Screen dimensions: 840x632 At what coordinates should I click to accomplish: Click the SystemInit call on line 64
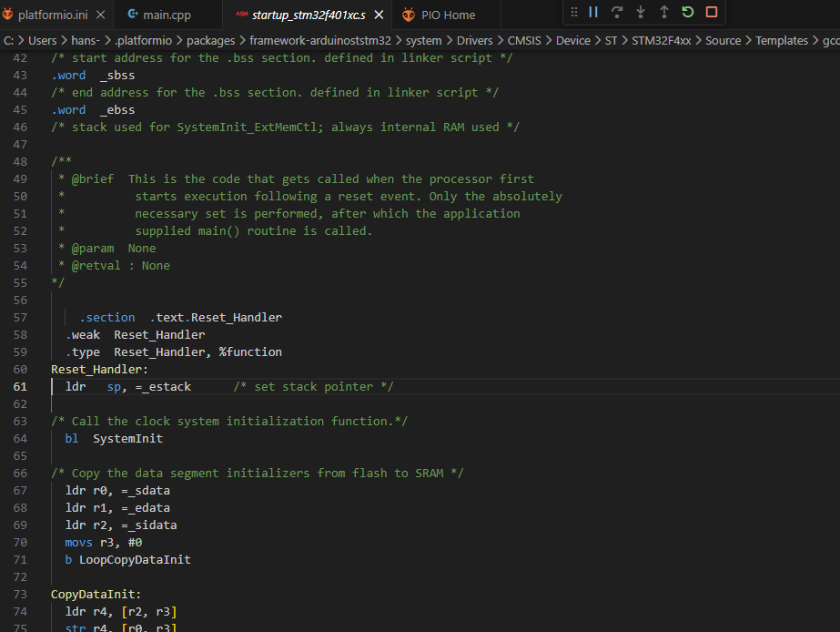(x=127, y=438)
